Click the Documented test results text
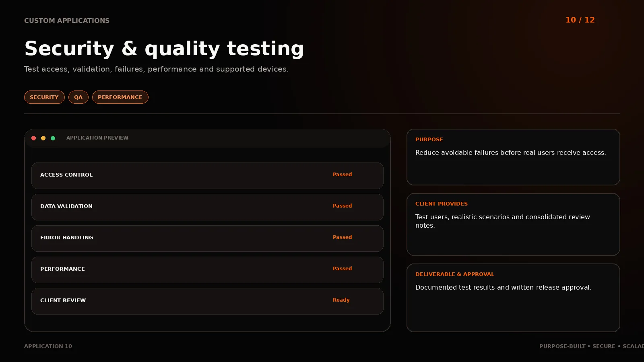644x362 pixels. [x=503, y=287]
